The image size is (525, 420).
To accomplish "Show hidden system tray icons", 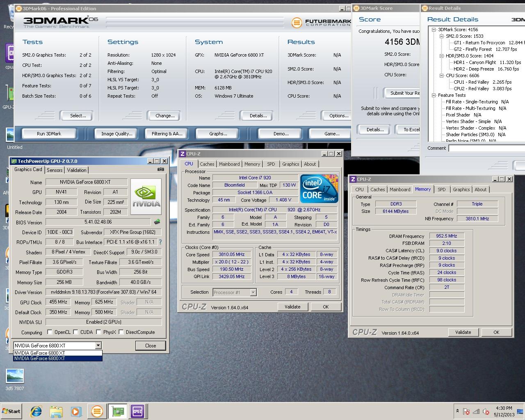I will (457, 411).
